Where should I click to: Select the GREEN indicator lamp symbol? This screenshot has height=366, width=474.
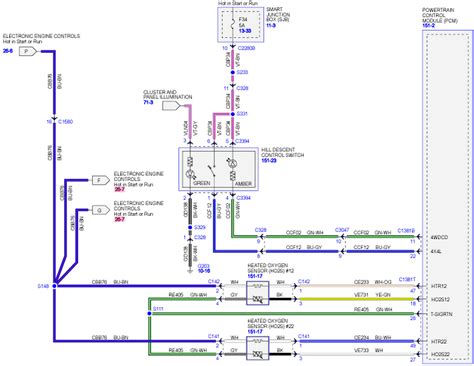pyautogui.click(x=190, y=173)
